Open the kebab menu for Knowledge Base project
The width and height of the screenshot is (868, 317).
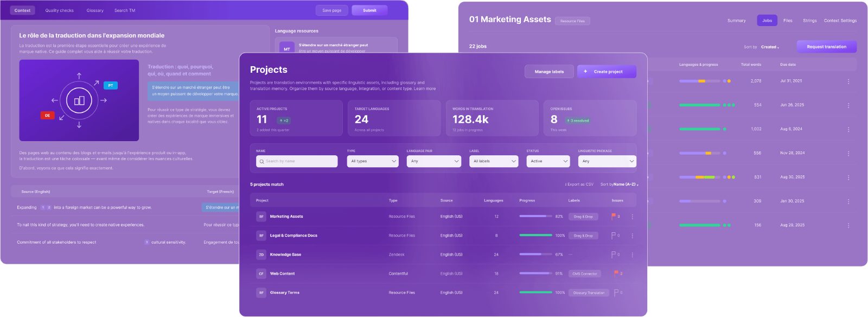632,255
